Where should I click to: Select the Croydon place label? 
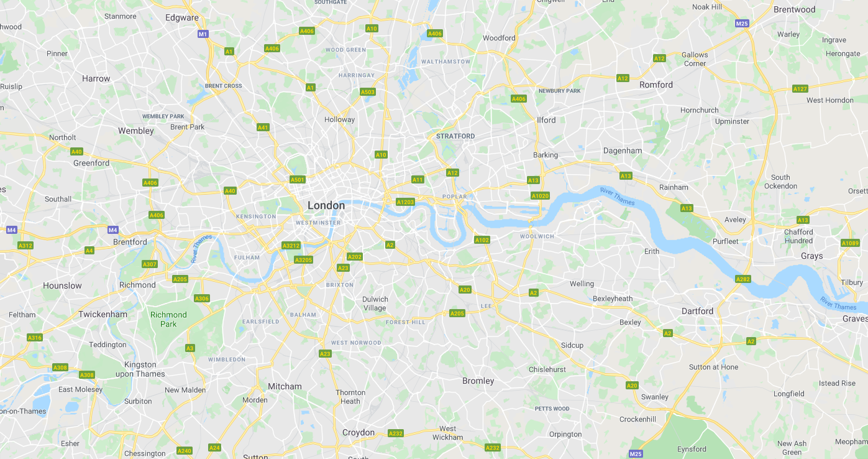tap(359, 432)
